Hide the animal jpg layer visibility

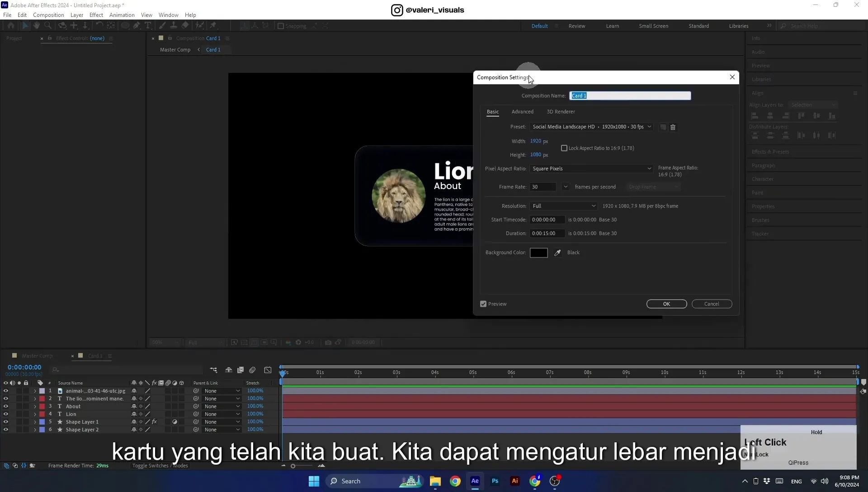(6, 391)
